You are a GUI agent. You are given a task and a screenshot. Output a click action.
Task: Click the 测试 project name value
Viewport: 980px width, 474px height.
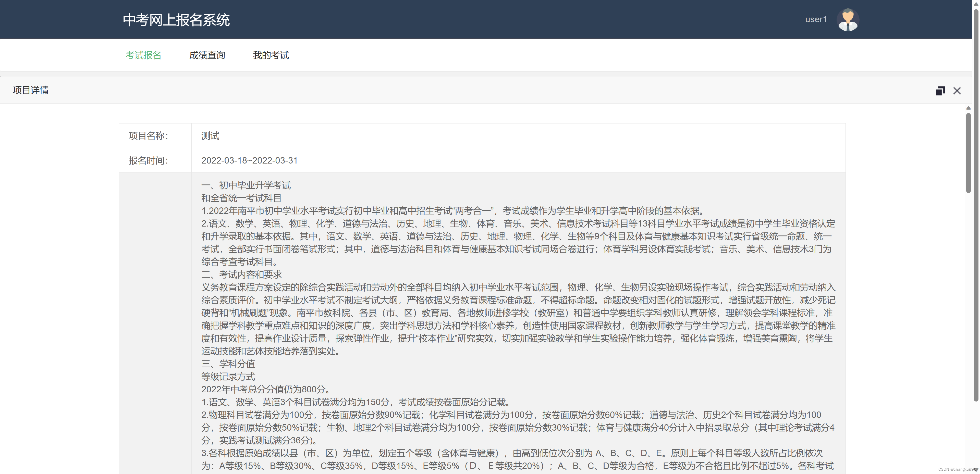tap(210, 136)
